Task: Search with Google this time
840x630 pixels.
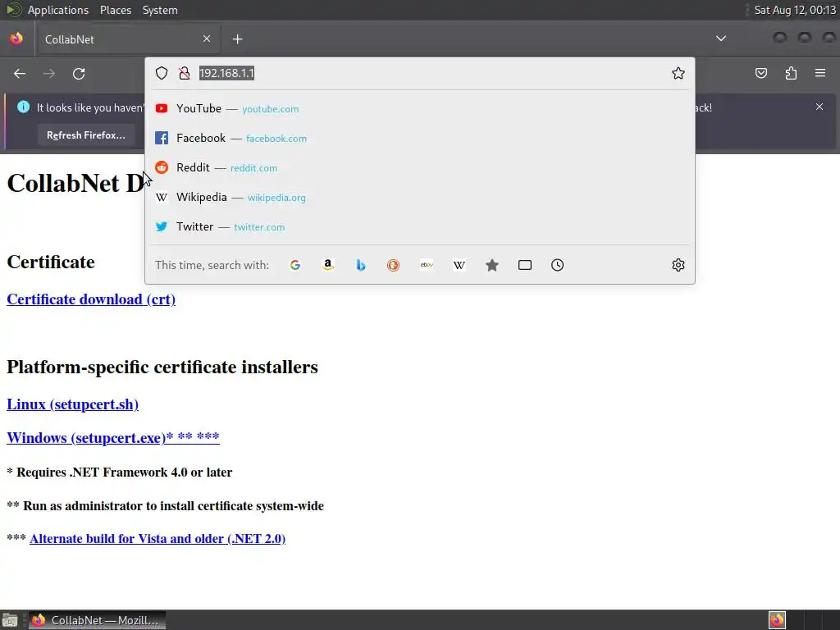Action: point(295,265)
